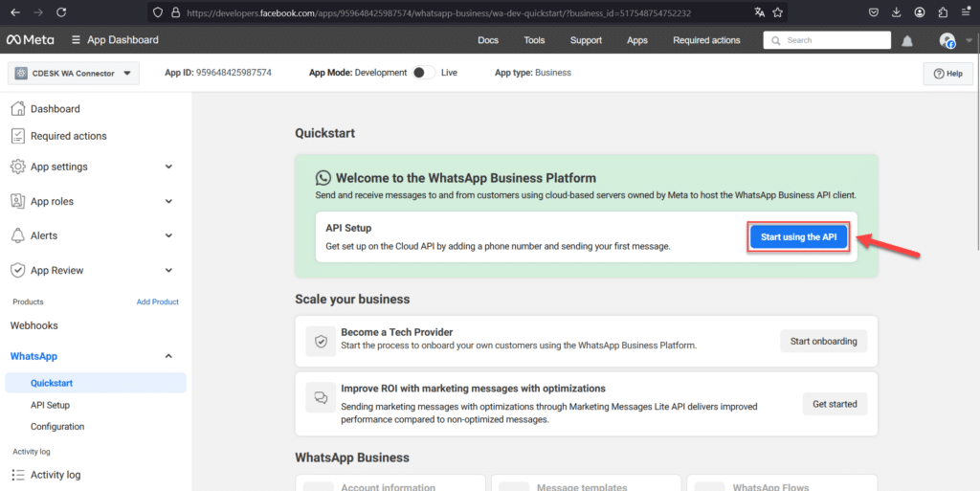This screenshot has width=980, height=491.
Task: Open the Docs menu
Action: [488, 40]
